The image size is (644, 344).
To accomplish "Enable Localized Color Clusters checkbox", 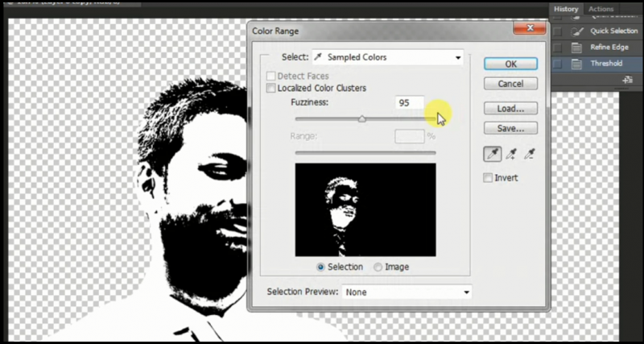I will (x=270, y=88).
